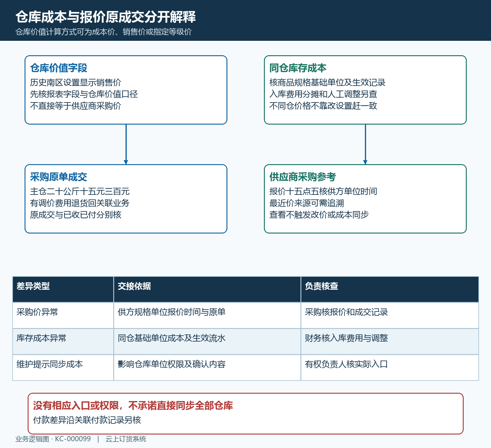Image resolution: width=491 pixels, height=448 pixels.
Task: Select cell 采购核报价和成交记录
Action: point(390,315)
